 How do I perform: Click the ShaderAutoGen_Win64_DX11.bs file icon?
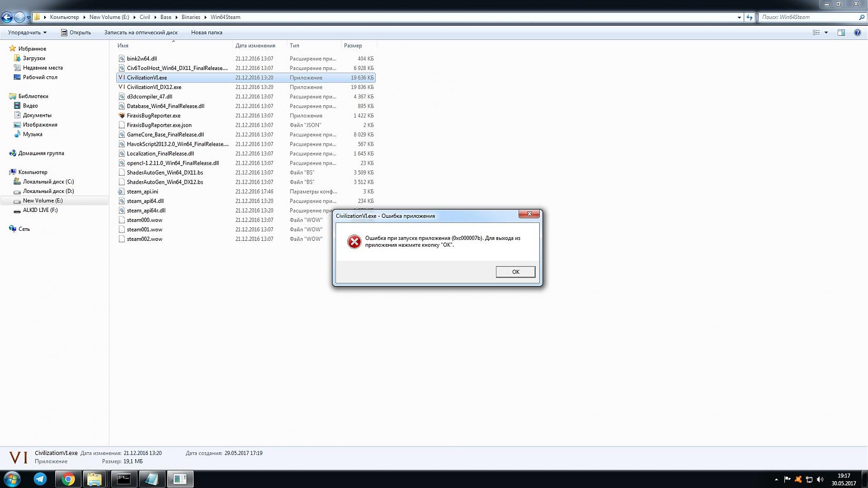pyautogui.click(x=122, y=172)
